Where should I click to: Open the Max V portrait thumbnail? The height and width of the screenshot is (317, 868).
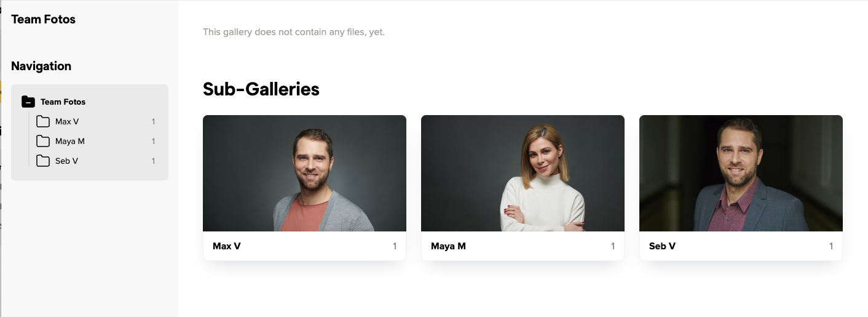[x=304, y=173]
